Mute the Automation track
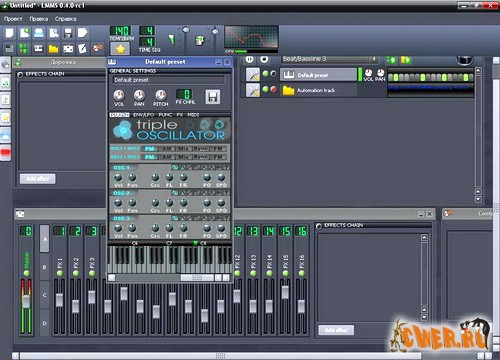500x360 pixels. pyautogui.click(x=266, y=89)
